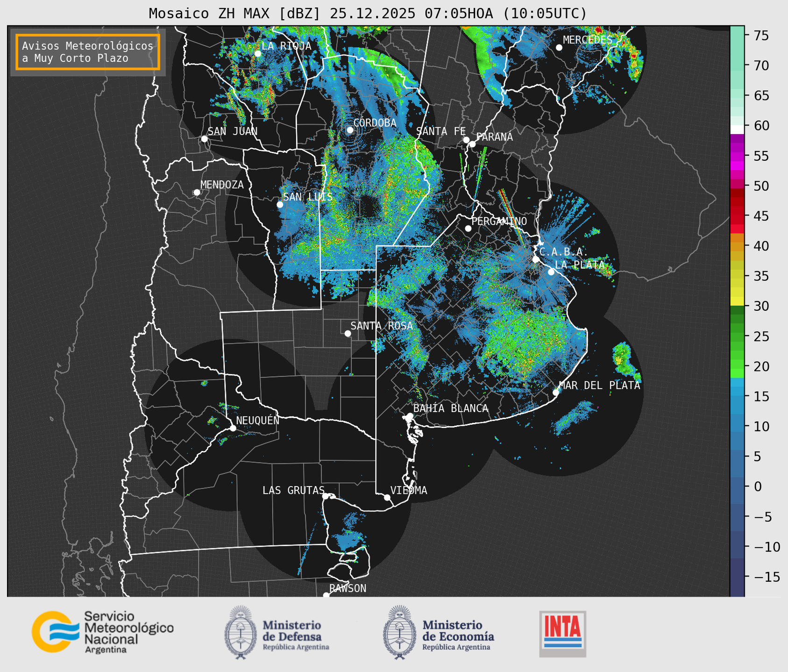Click the 75 value on dBZ scale

(x=760, y=36)
